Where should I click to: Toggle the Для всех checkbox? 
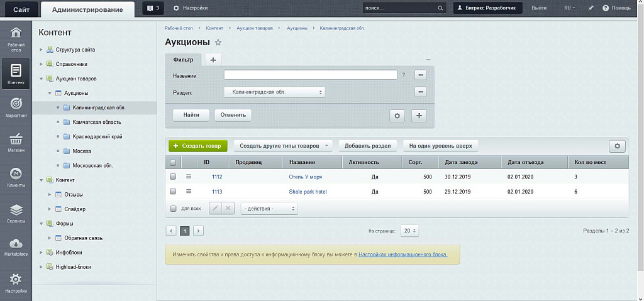pos(174,208)
